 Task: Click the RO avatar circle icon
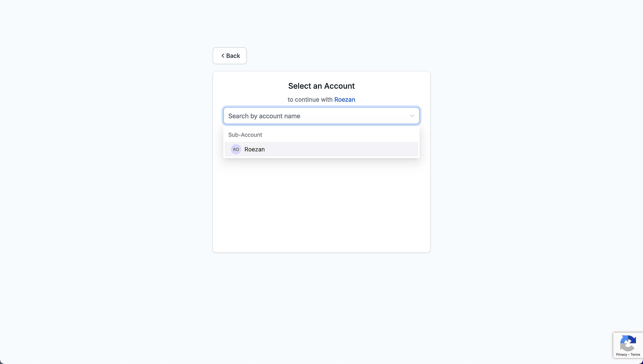(x=236, y=149)
